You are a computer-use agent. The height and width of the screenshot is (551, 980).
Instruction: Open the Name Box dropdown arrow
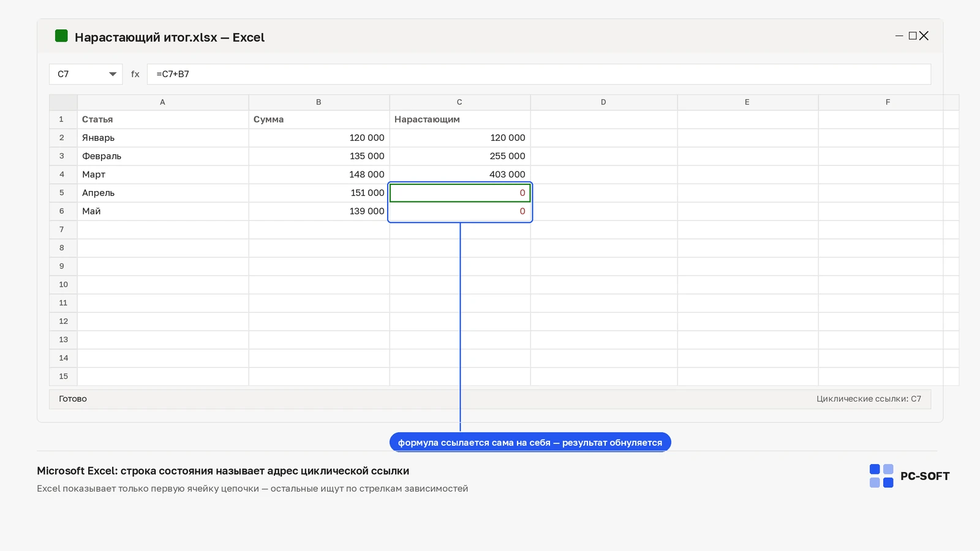tap(113, 74)
